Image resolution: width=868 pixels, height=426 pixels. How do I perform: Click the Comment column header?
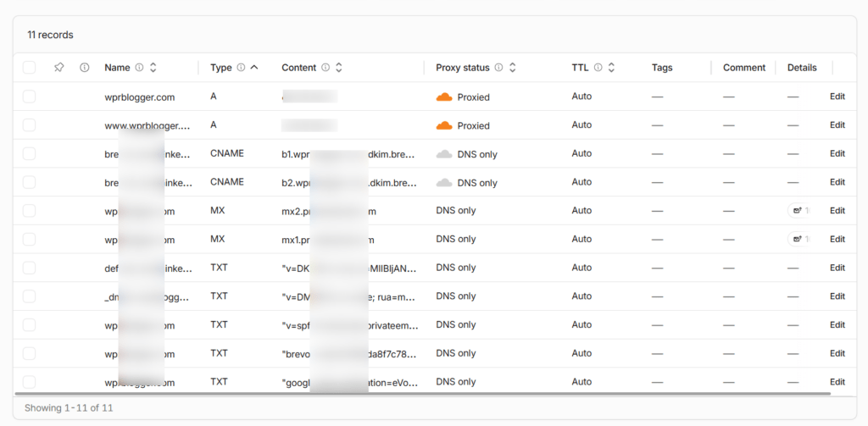[x=744, y=68]
